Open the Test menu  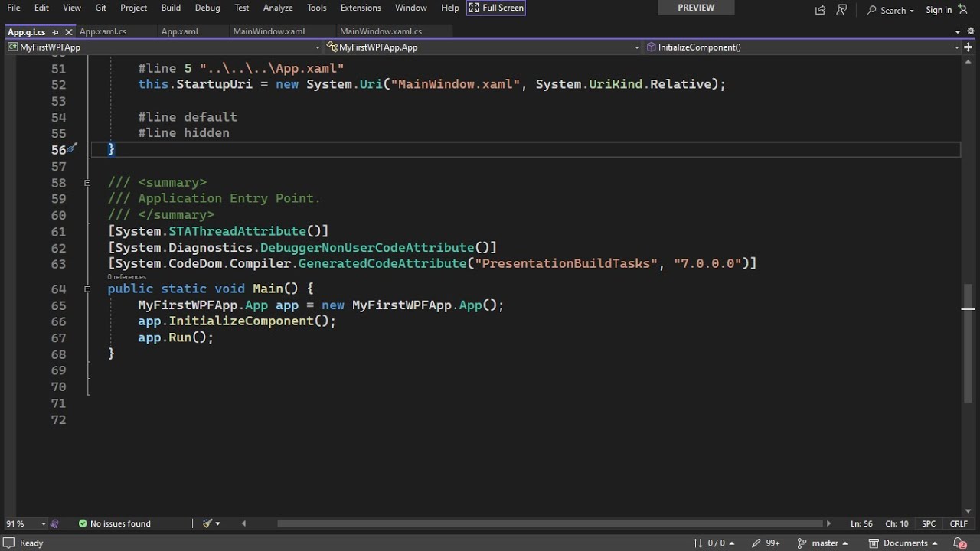[242, 8]
